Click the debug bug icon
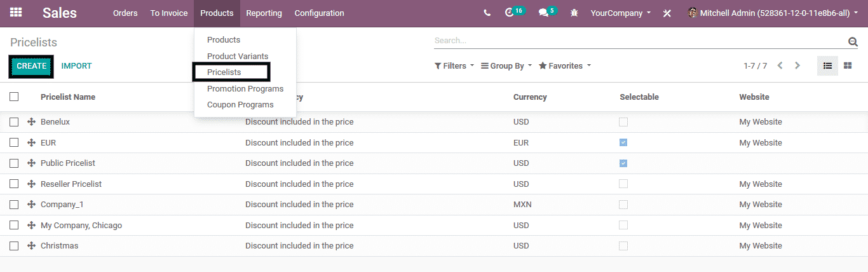Image resolution: width=868 pixels, height=272 pixels. click(574, 13)
